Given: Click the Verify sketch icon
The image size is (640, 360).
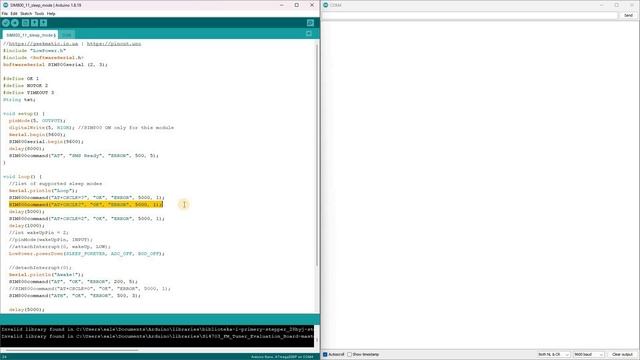Looking at the screenshot, I should 6,23.
